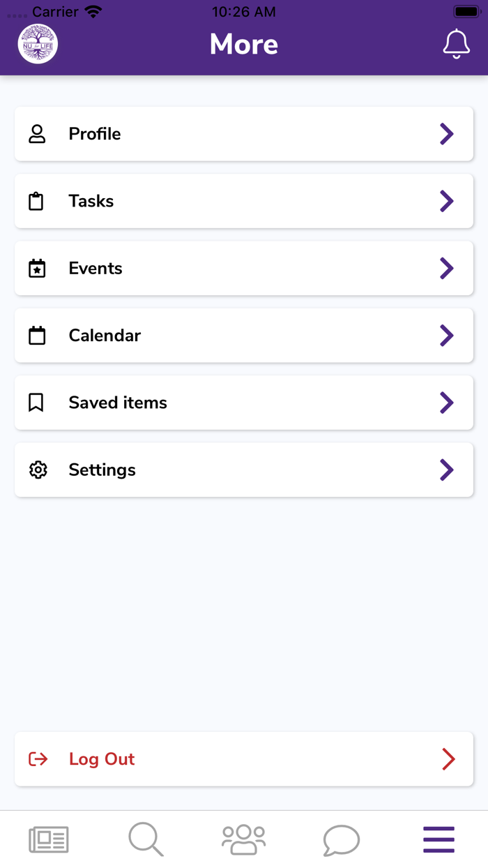488x868 pixels.
Task: Click the red Log Out chevron
Action: pos(448,759)
